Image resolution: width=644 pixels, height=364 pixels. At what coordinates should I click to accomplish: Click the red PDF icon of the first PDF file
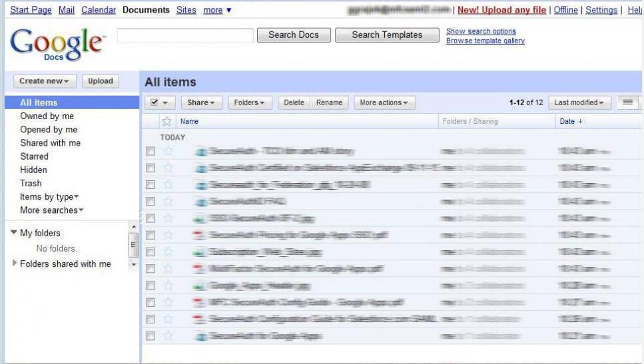pos(198,235)
